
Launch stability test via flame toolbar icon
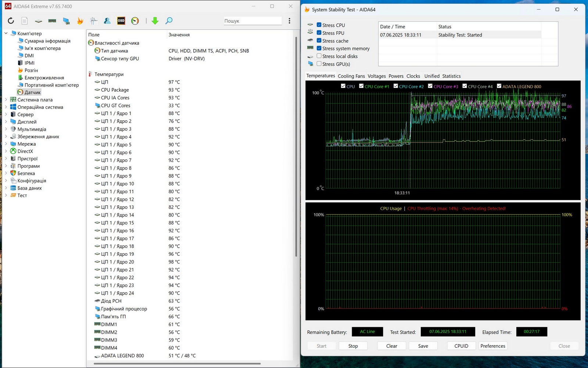pos(80,21)
